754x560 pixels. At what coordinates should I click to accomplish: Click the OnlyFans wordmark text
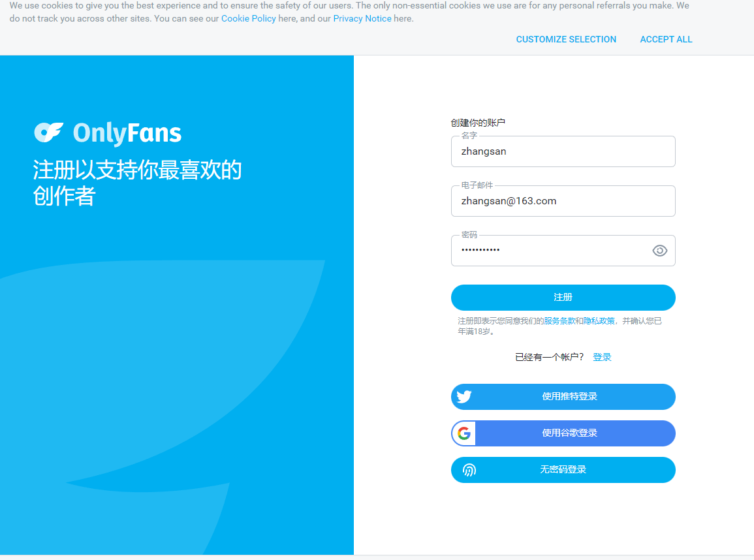point(127,133)
